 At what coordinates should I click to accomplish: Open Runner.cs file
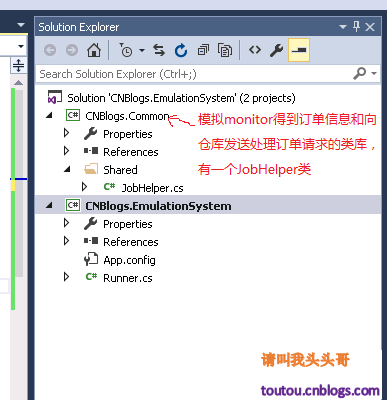[x=128, y=278]
